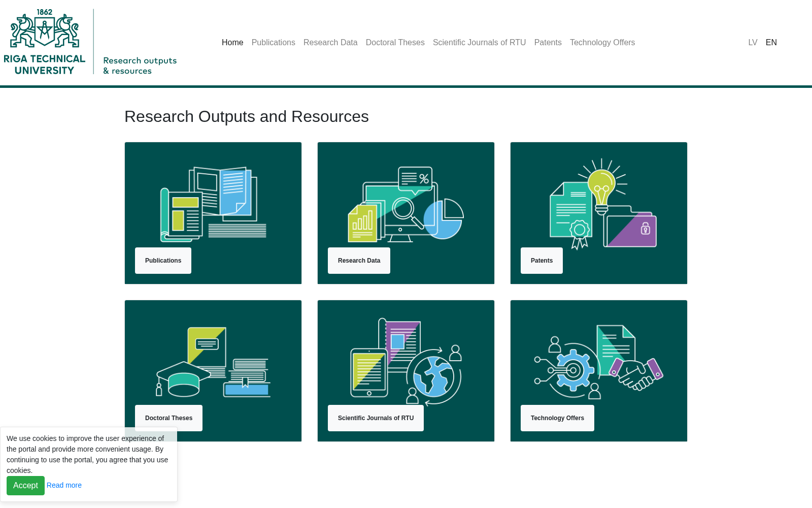812x508 pixels.
Task: Click the Scientific Journals globe and tablet illustration
Action: [x=406, y=362]
